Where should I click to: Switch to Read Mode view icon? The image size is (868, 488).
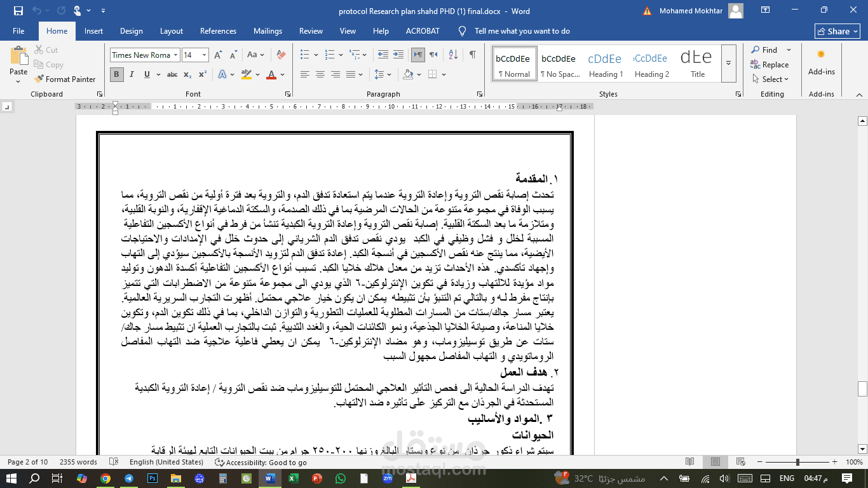[690, 462]
